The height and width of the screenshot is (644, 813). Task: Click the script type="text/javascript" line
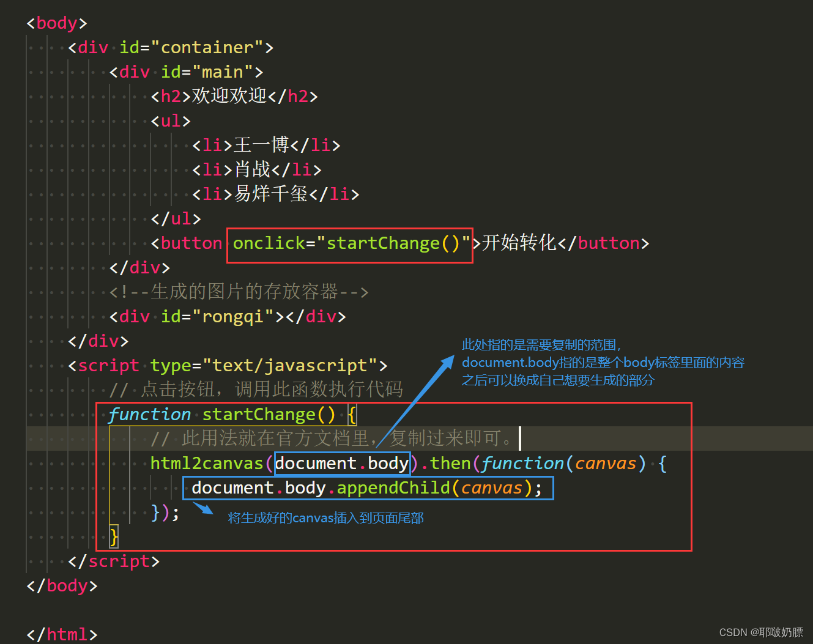(228, 366)
